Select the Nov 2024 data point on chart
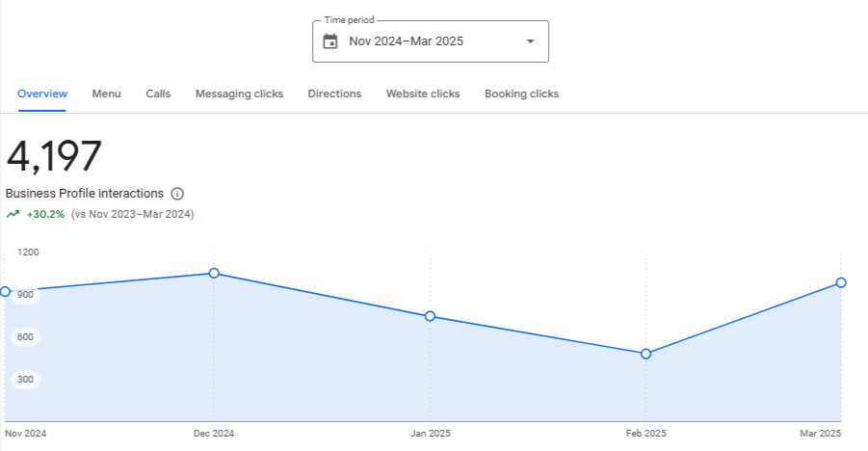The width and height of the screenshot is (868, 451). coord(5,291)
